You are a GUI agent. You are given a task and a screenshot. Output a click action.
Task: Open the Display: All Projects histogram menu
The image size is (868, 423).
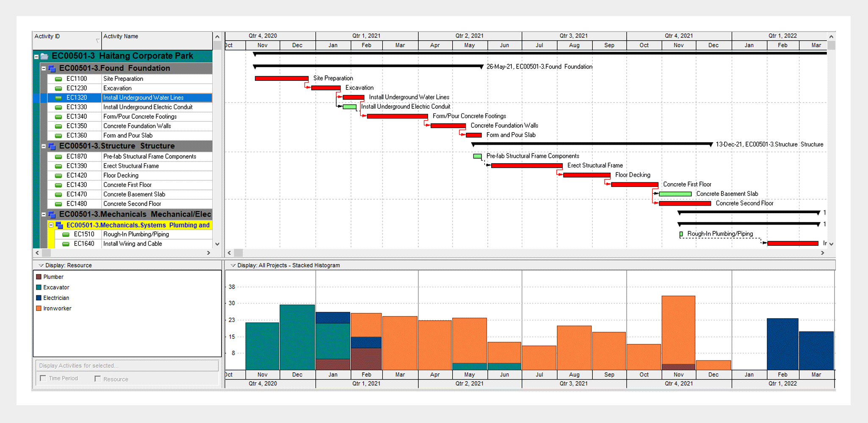pos(233,265)
